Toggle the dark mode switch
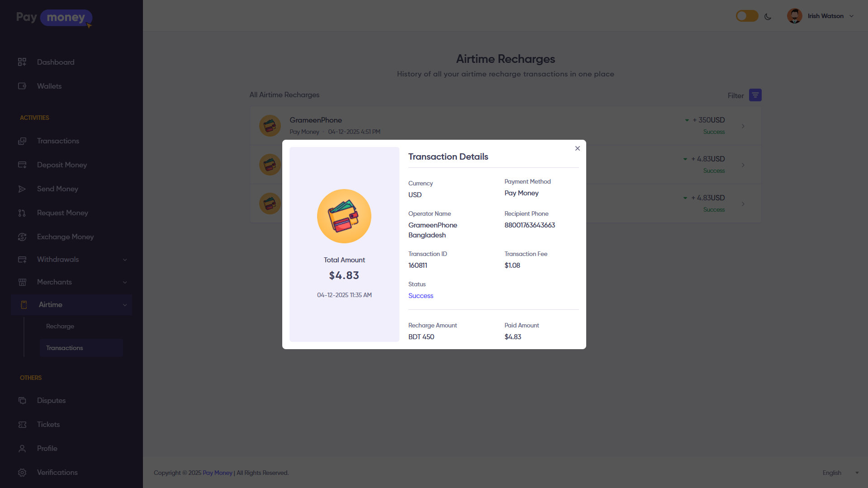This screenshot has height=488, width=868. pyautogui.click(x=747, y=16)
